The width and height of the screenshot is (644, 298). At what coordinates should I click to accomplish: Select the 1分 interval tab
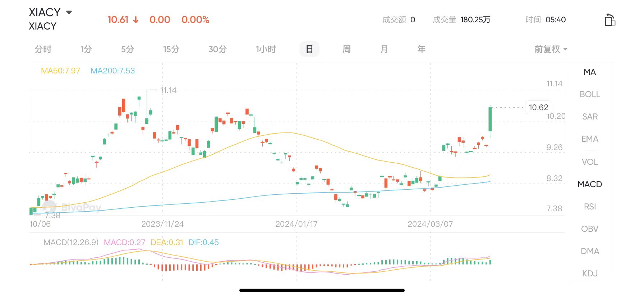86,49
